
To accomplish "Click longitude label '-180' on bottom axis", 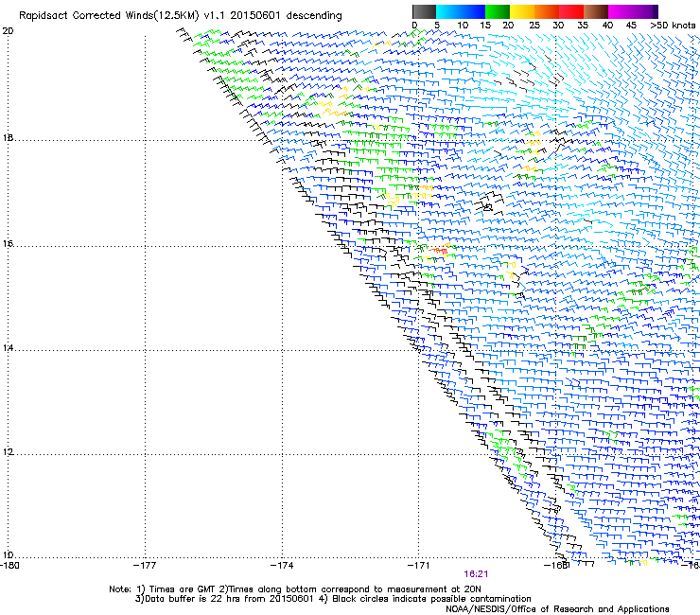I will click(x=9, y=566).
